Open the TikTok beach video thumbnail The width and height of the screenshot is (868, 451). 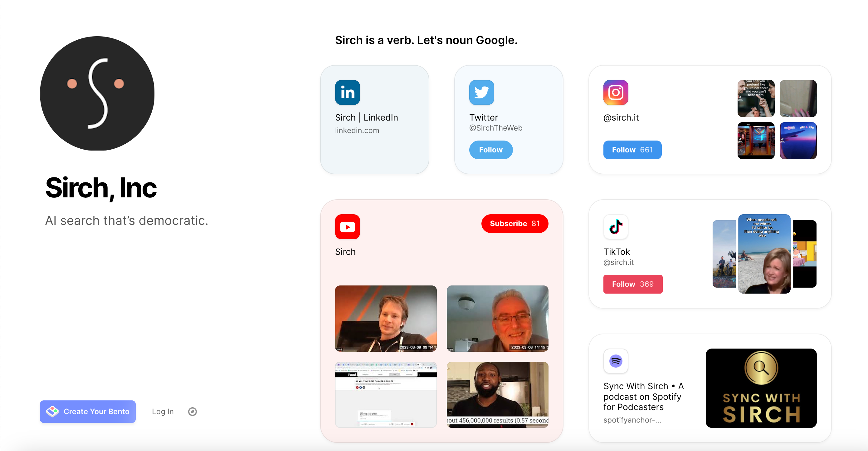click(764, 254)
